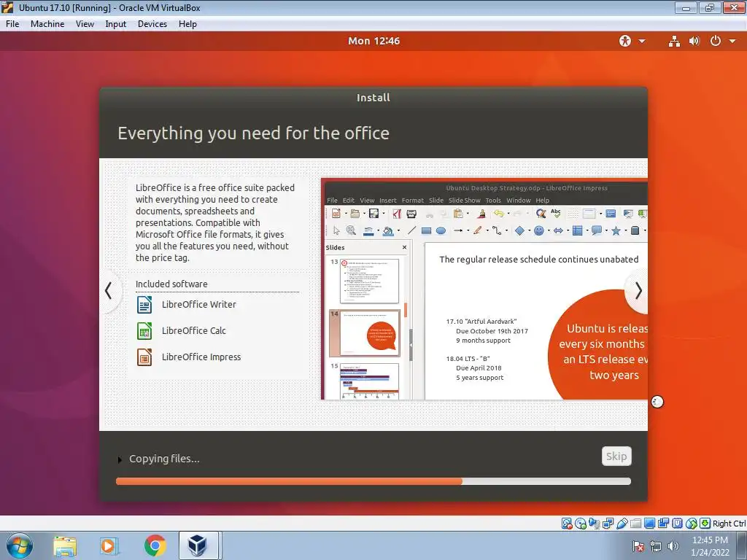Click the LibreOffice Impress screenshot image
This screenshot has height=560, width=747.
(484, 289)
